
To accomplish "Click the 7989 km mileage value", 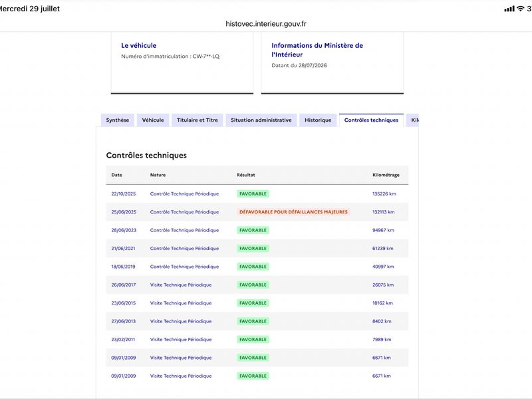I will tap(382, 340).
